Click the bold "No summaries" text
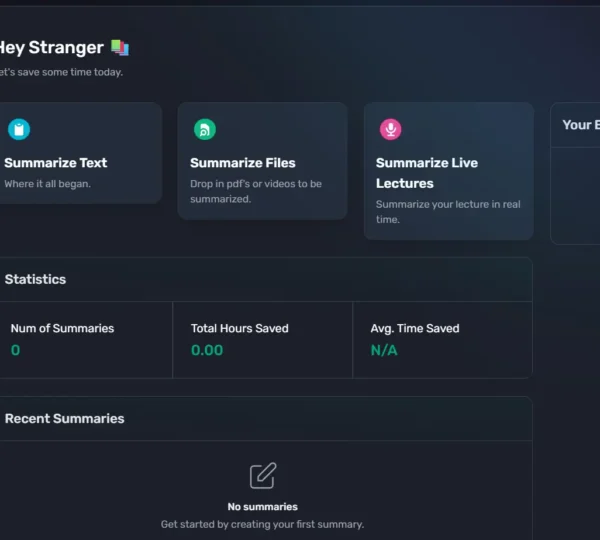 click(262, 507)
